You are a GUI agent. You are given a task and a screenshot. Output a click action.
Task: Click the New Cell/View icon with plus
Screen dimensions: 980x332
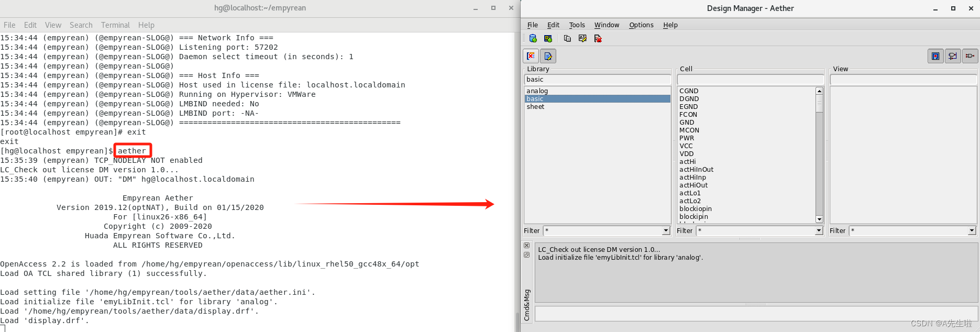tap(548, 38)
